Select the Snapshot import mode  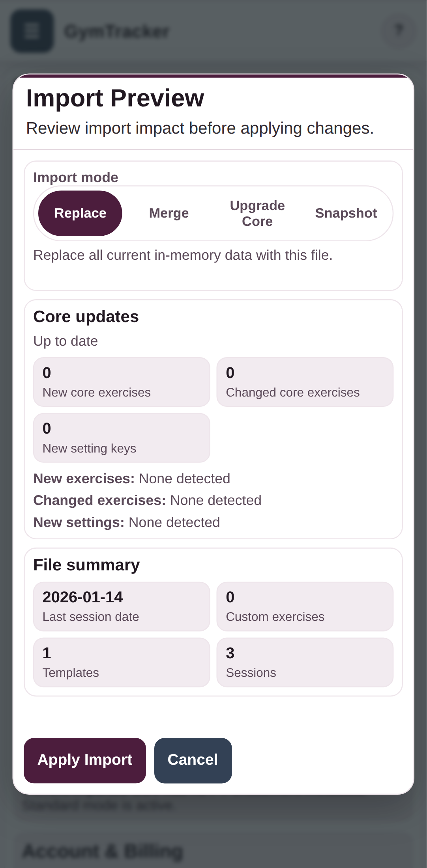(x=346, y=213)
